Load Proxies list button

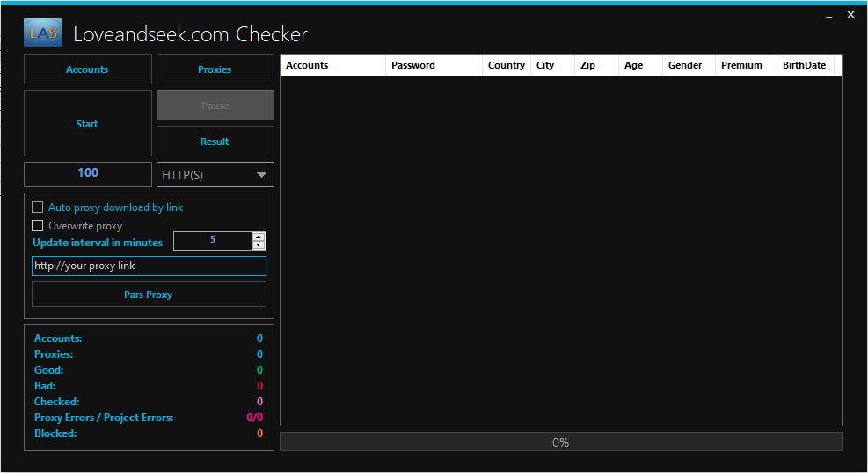tap(215, 69)
